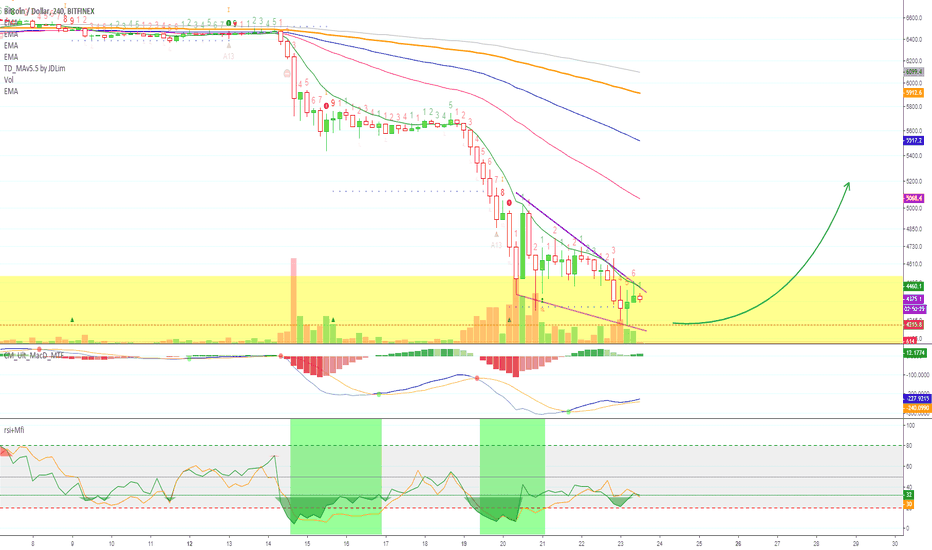
Task: Click the orange -240.0990 signal value tag
Action: 917,408
